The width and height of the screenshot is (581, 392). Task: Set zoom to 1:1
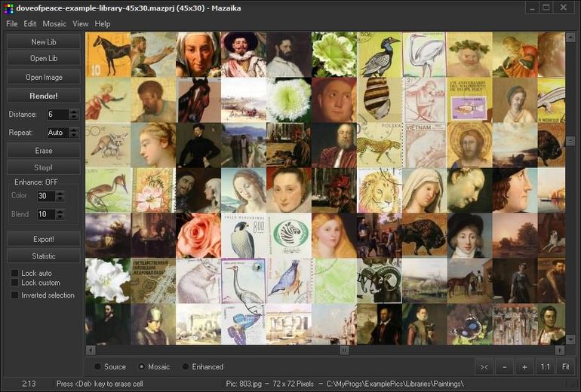pos(545,367)
